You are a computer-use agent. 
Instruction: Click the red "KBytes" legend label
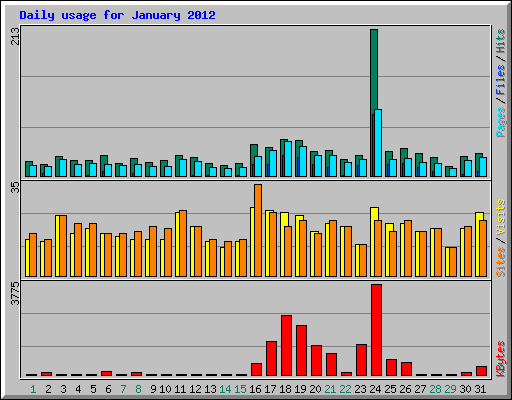point(501,359)
